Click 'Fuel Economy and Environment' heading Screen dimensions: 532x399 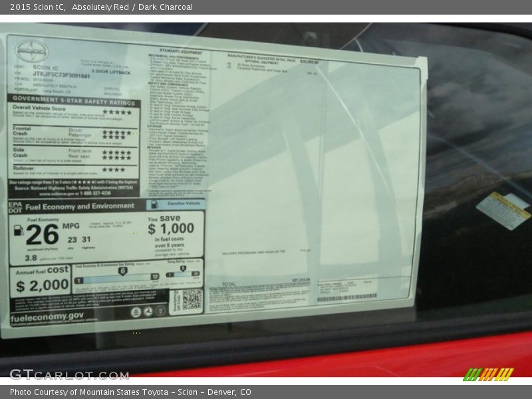[80, 207]
